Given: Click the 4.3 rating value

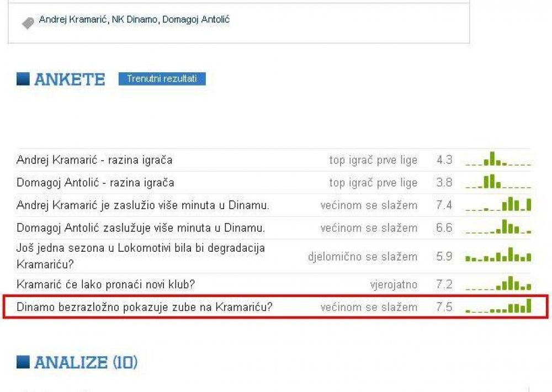Looking at the screenshot, I should click(x=444, y=160).
